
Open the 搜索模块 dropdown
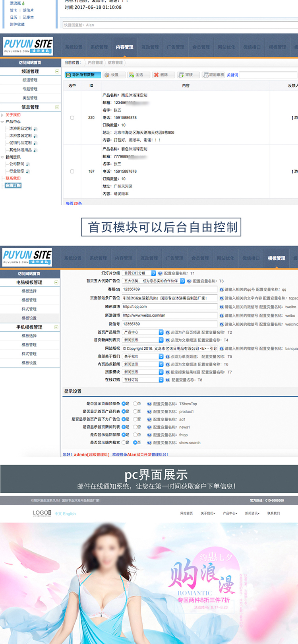143,372
